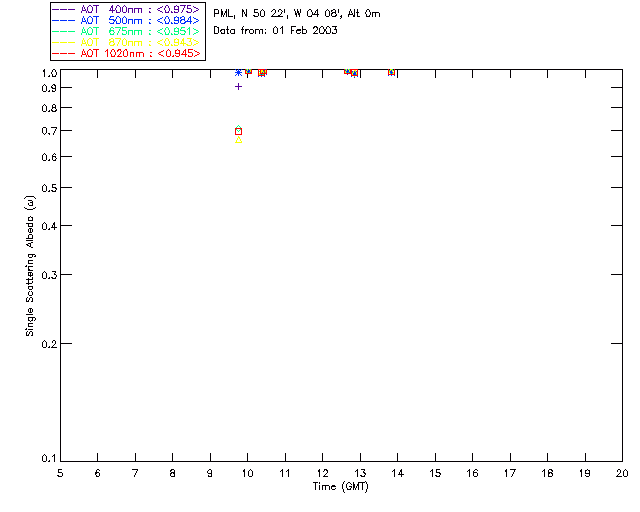Select the AOT 675nm legend entry
This screenshot has width=640, height=512.
(126, 31)
